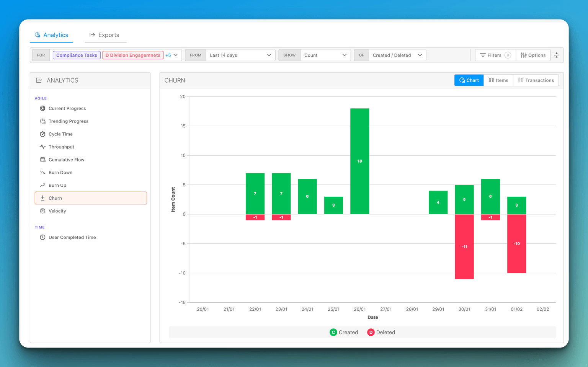Toggle the Created series in legend
The width and height of the screenshot is (588, 367).
pos(344,332)
